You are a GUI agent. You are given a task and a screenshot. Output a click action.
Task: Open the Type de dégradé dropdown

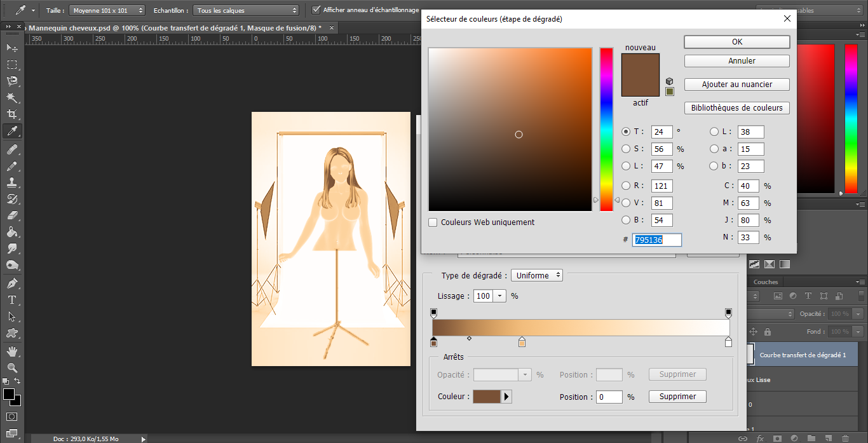(x=536, y=275)
